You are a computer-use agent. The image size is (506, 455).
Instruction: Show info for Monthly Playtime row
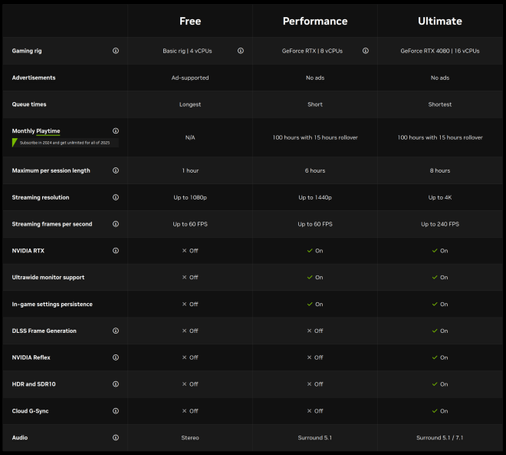116,131
